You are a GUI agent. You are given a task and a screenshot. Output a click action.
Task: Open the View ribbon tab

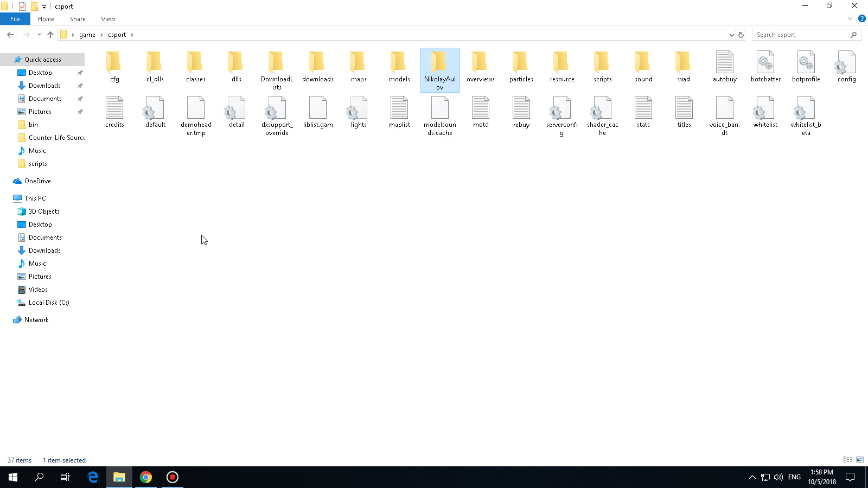[108, 19]
